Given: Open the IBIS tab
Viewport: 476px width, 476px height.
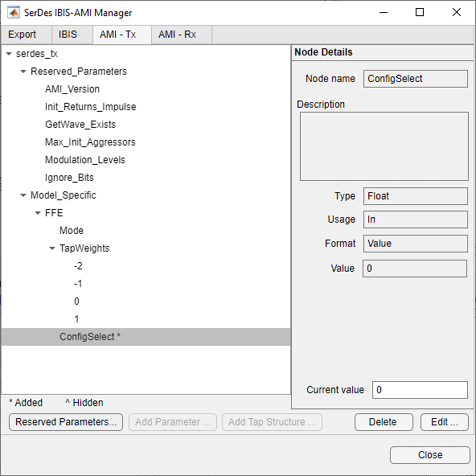Looking at the screenshot, I should pos(67,35).
